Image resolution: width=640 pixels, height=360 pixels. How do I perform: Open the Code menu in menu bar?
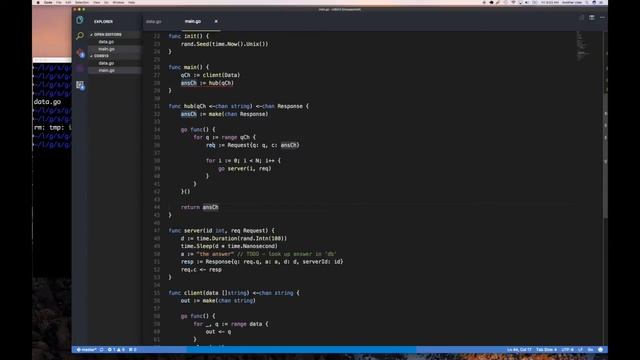pos(48,2)
